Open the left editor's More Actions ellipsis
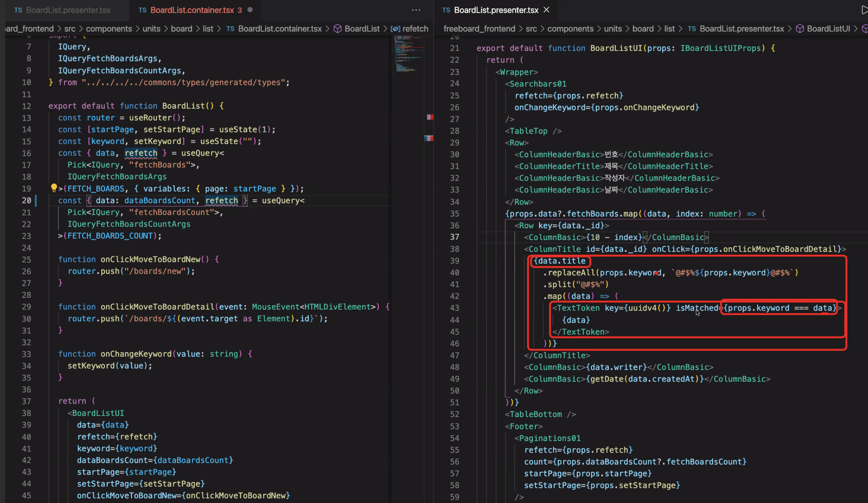The height and width of the screenshot is (503, 868). 416,10
